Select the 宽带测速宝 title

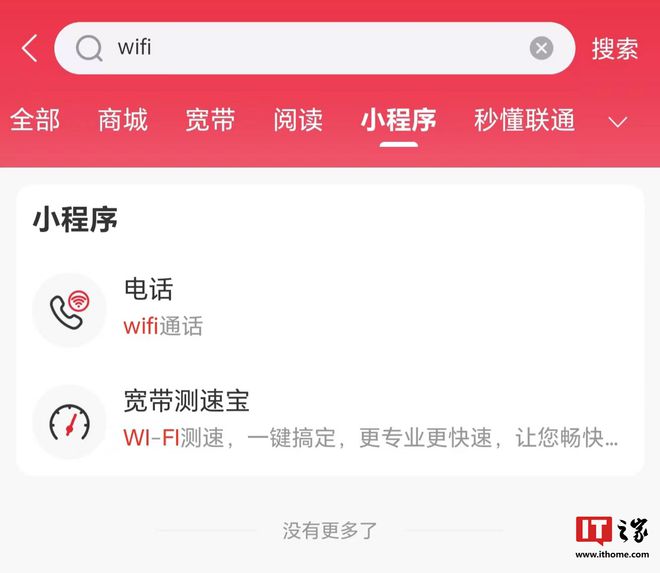(186, 400)
